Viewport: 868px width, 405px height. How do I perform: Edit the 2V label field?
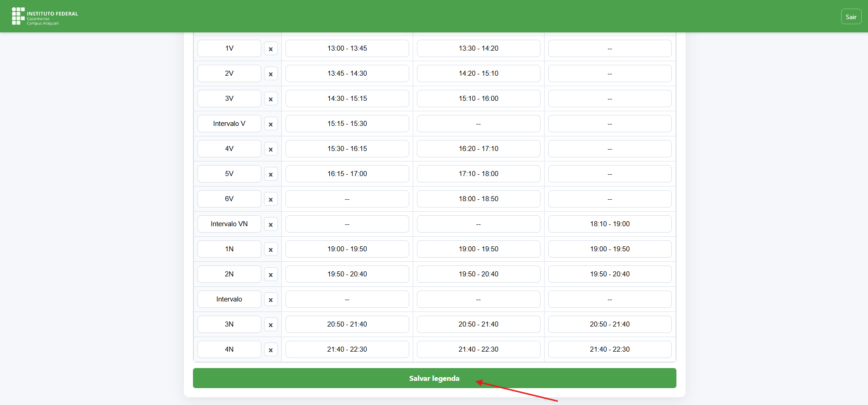tap(229, 73)
